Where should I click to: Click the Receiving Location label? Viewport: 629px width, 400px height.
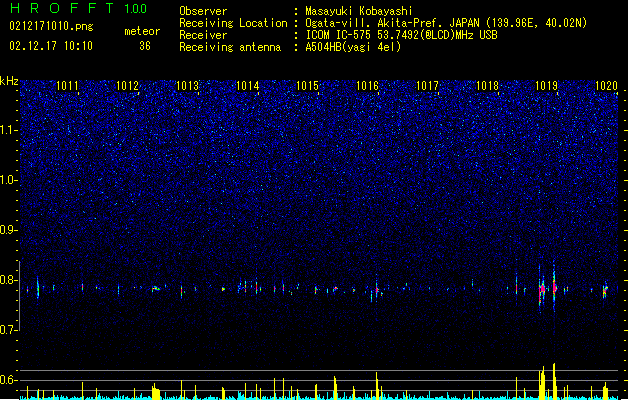[233, 23]
